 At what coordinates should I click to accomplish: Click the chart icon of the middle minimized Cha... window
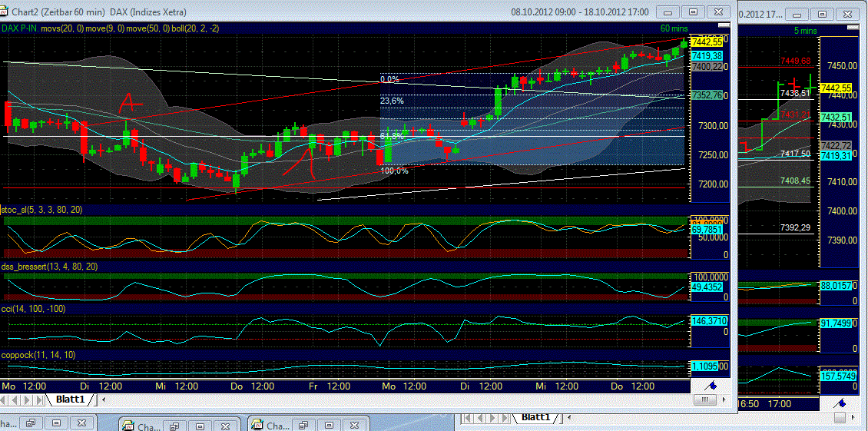tap(128, 426)
